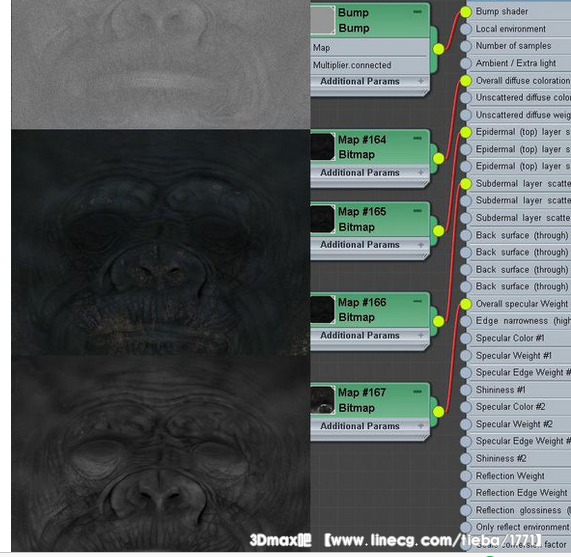Click the Shininess #1 input socket

[x=466, y=390]
